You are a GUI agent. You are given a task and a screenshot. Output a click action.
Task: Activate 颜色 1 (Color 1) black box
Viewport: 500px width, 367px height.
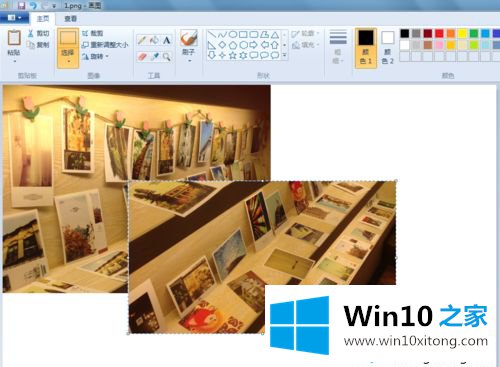(x=366, y=48)
